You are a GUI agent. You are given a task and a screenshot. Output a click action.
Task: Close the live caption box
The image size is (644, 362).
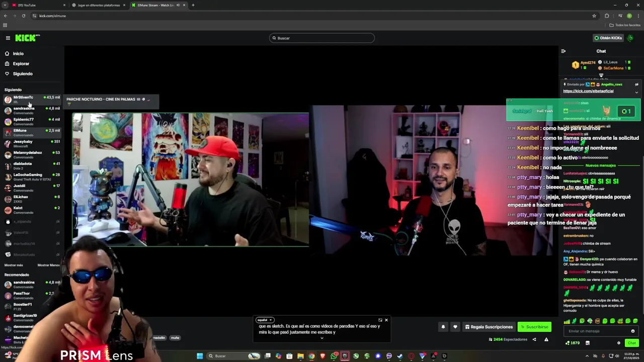(x=386, y=320)
